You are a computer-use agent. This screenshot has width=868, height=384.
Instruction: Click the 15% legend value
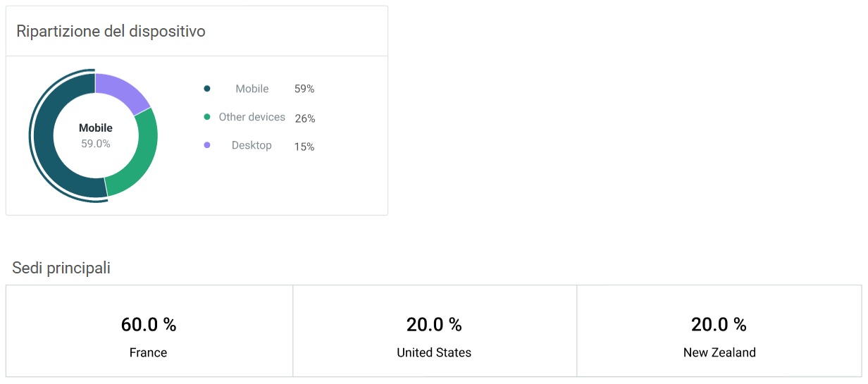304,147
